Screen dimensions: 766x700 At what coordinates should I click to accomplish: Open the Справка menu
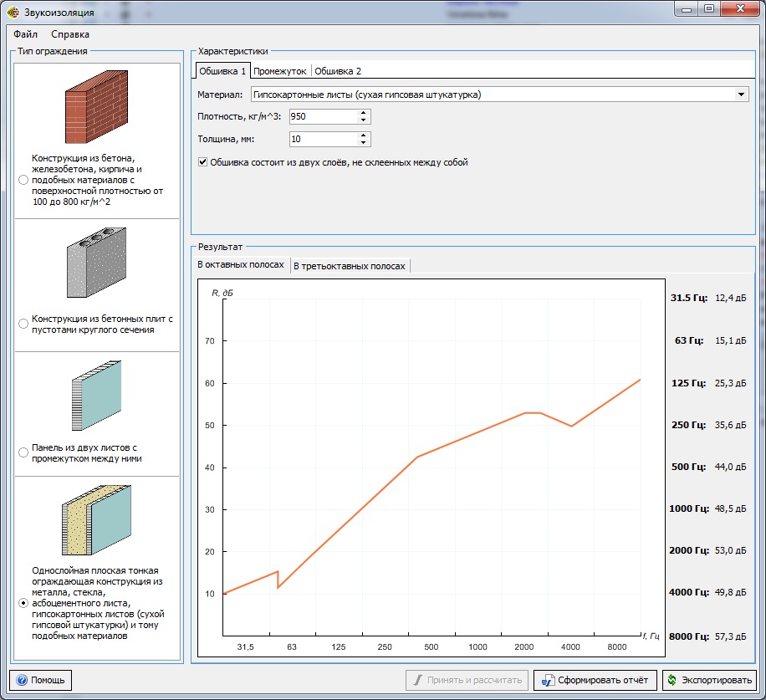[x=70, y=34]
